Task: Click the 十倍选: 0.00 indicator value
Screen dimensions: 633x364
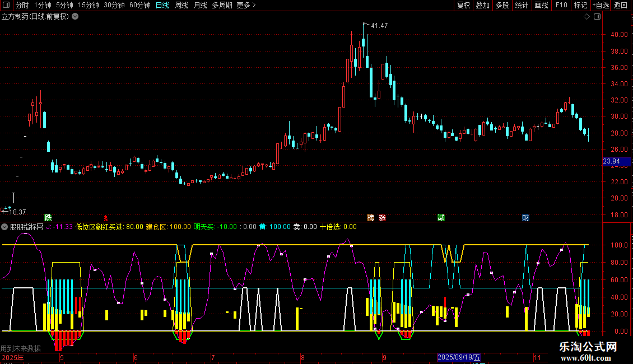Action: point(338,227)
